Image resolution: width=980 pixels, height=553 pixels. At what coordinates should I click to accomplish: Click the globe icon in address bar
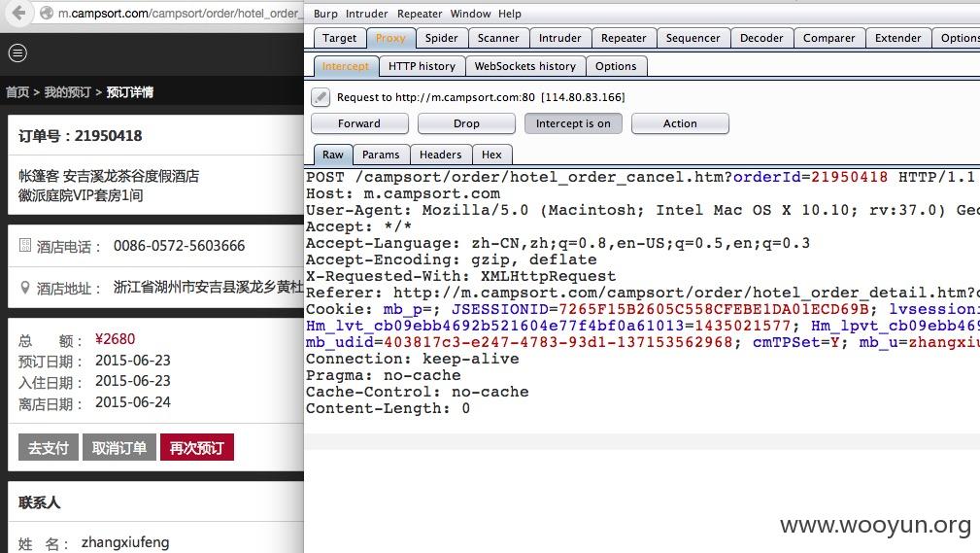[x=47, y=13]
